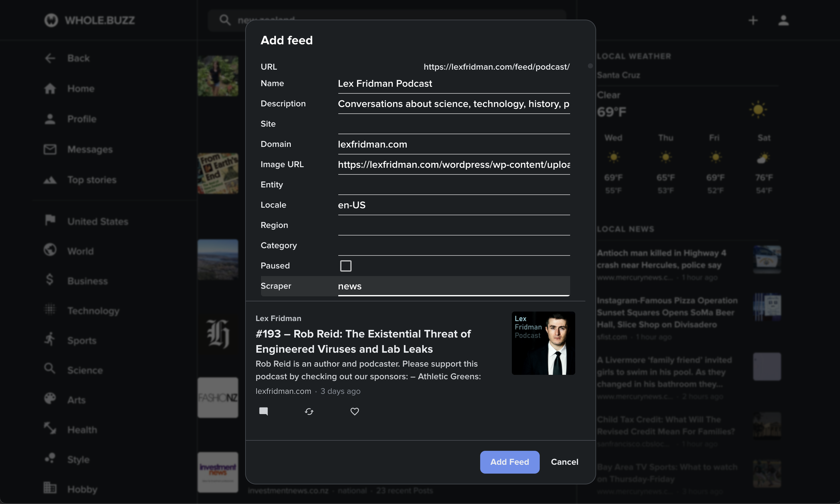Click the empty Category input field
The width and height of the screenshot is (840, 504).
[454, 246]
